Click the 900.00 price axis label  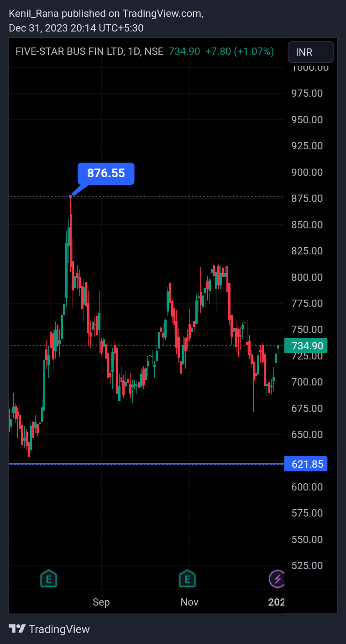pos(307,172)
